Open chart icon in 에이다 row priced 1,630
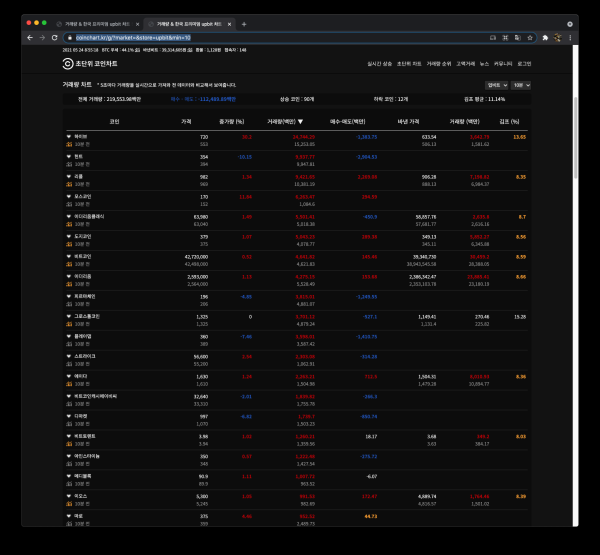This screenshot has height=555, width=600. click(69, 384)
